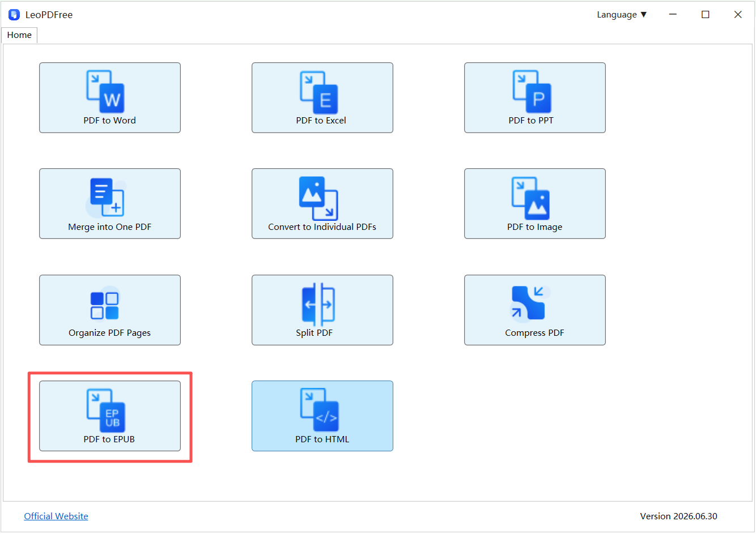
Task: Visit the Official Website link
Action: pyautogui.click(x=56, y=516)
